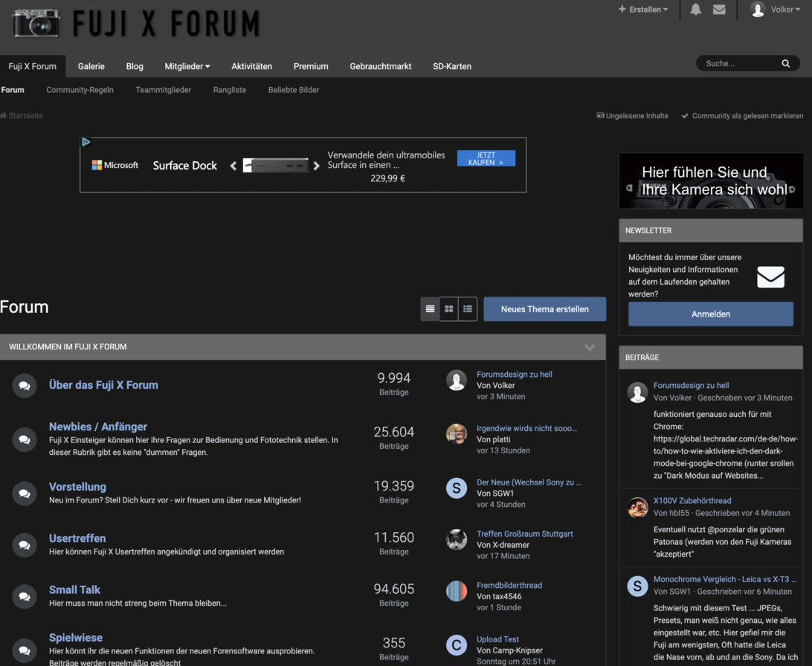Switch to table list view
The width and height of the screenshot is (812, 666).
pyautogui.click(x=430, y=308)
